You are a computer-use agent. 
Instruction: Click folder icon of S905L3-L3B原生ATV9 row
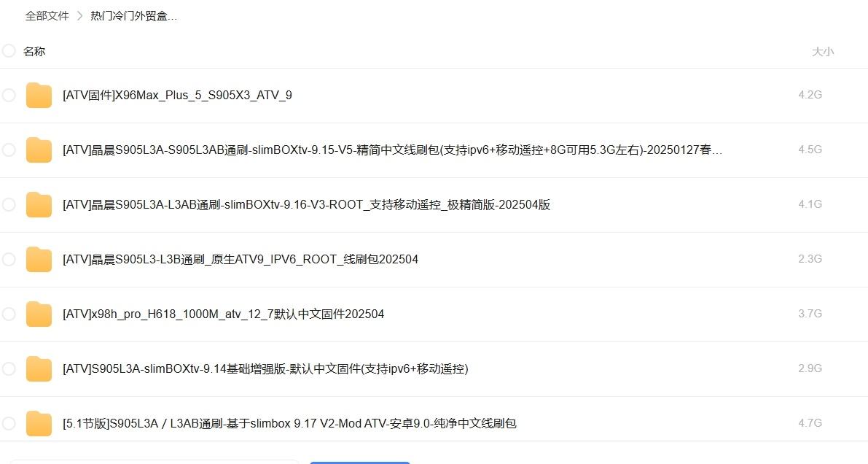pyautogui.click(x=39, y=260)
